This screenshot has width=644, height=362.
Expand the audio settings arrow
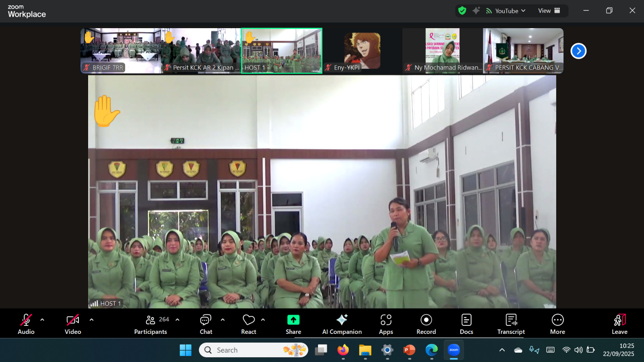click(42, 320)
